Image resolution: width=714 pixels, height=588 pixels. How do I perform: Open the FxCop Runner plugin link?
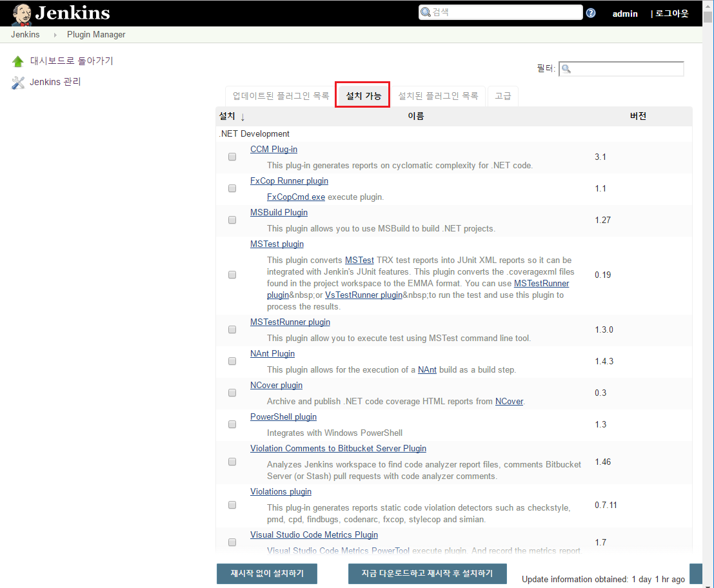click(289, 181)
